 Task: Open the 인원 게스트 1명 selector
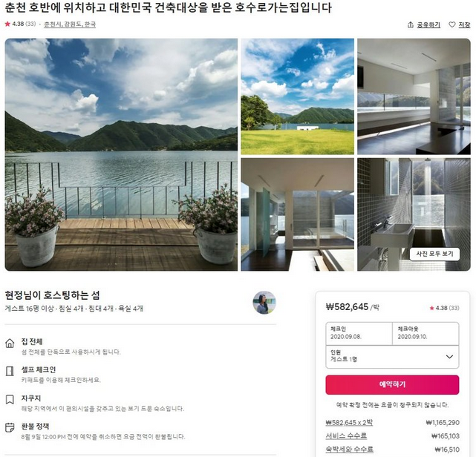392,357
